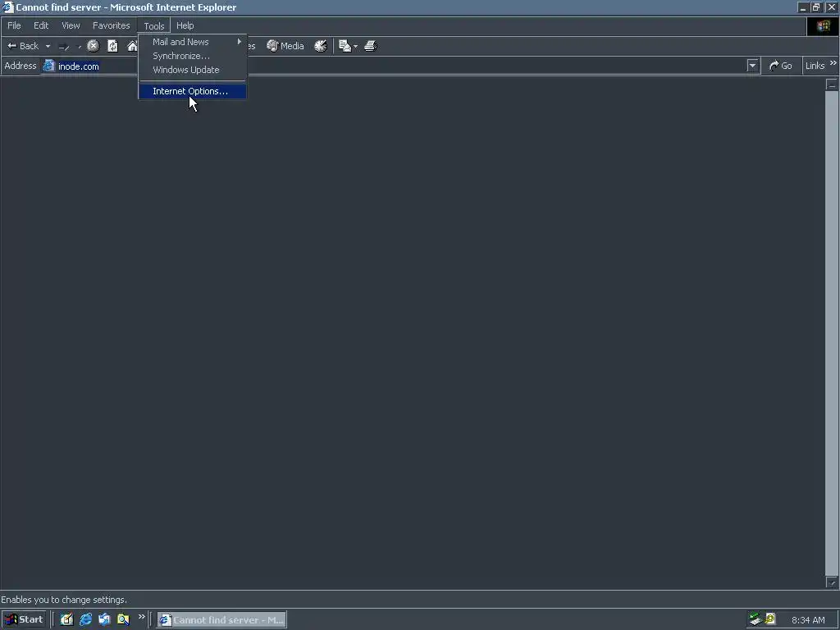
Task: Open the Help menu
Action: 185,25
